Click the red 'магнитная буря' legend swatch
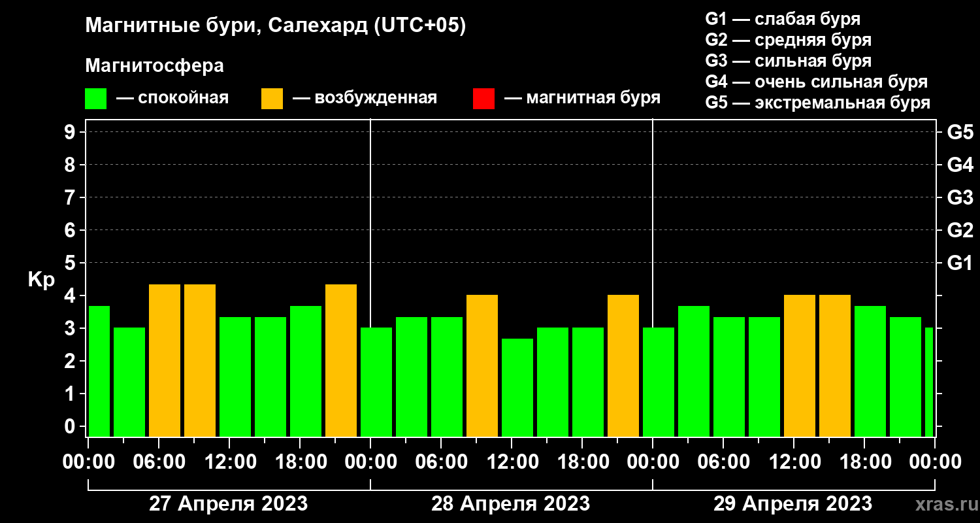Screen dimensions: 980x523 point(483,99)
